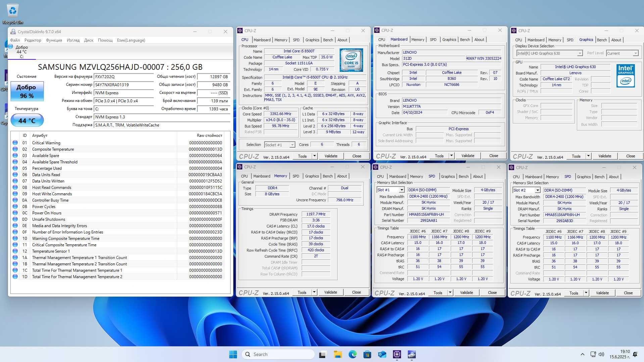
Task: Expand Tools dropdown arrow in CPU-Z CPU window
Action: pos(314,156)
